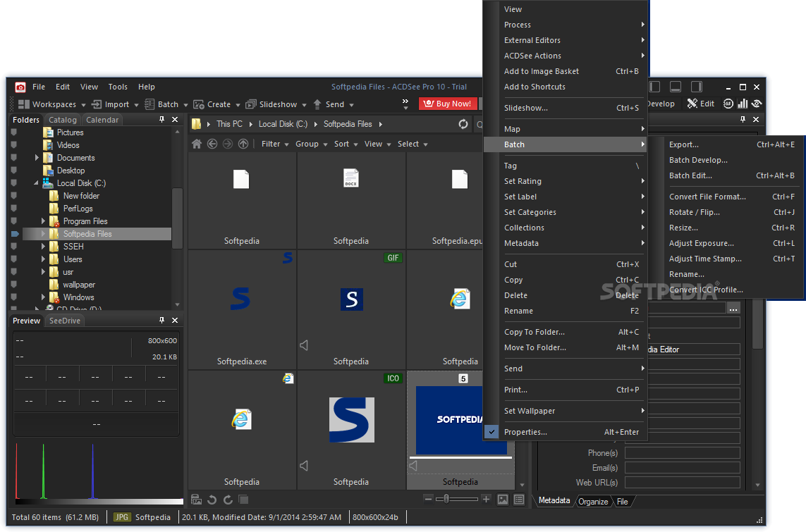Screen dimensions: 806x532
Task: Expand the Documents folder
Action: click(x=37, y=158)
